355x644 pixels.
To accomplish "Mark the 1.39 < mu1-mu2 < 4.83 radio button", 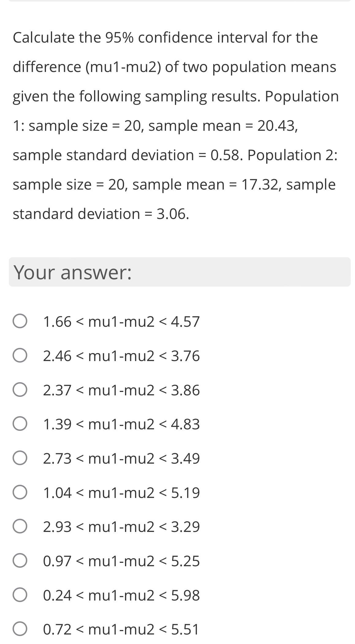I will (x=20, y=424).
